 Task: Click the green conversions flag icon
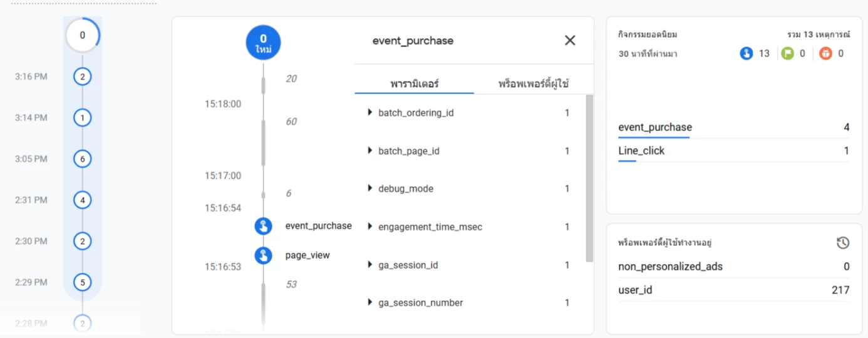(x=787, y=54)
